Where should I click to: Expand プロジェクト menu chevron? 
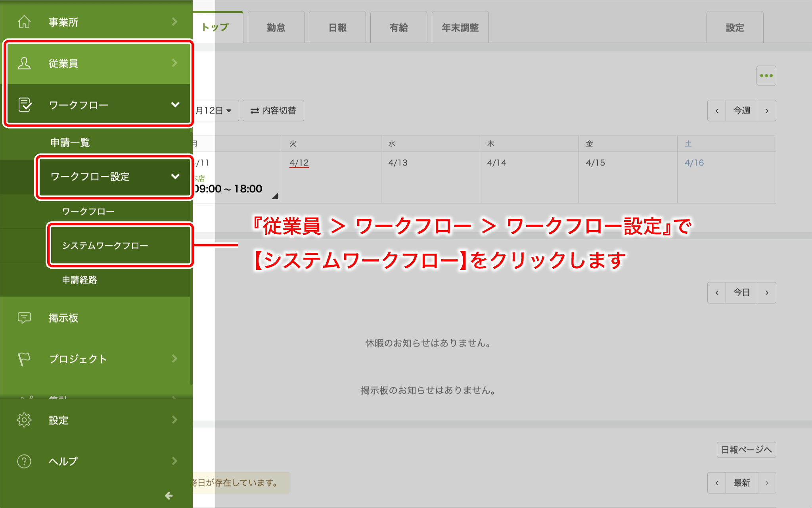pyautogui.click(x=174, y=358)
